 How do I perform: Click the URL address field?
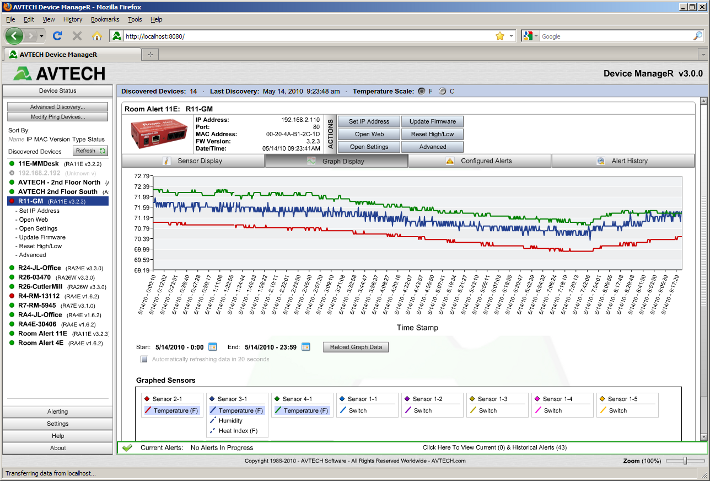(308, 36)
